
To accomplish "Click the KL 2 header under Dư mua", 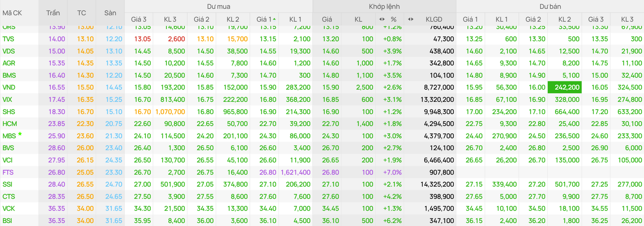I will [x=233, y=19].
